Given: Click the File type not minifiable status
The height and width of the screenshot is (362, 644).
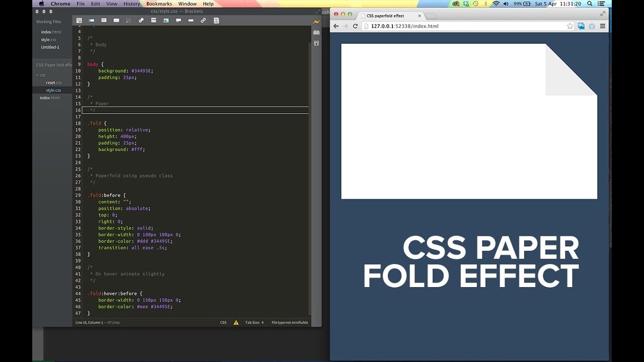Looking at the screenshot, I should [290, 322].
